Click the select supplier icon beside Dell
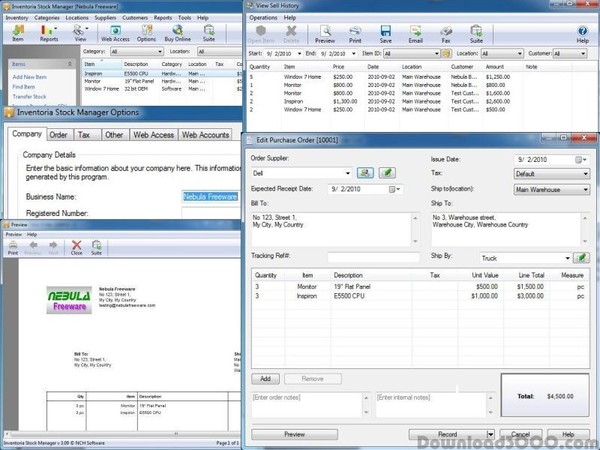 [365, 173]
